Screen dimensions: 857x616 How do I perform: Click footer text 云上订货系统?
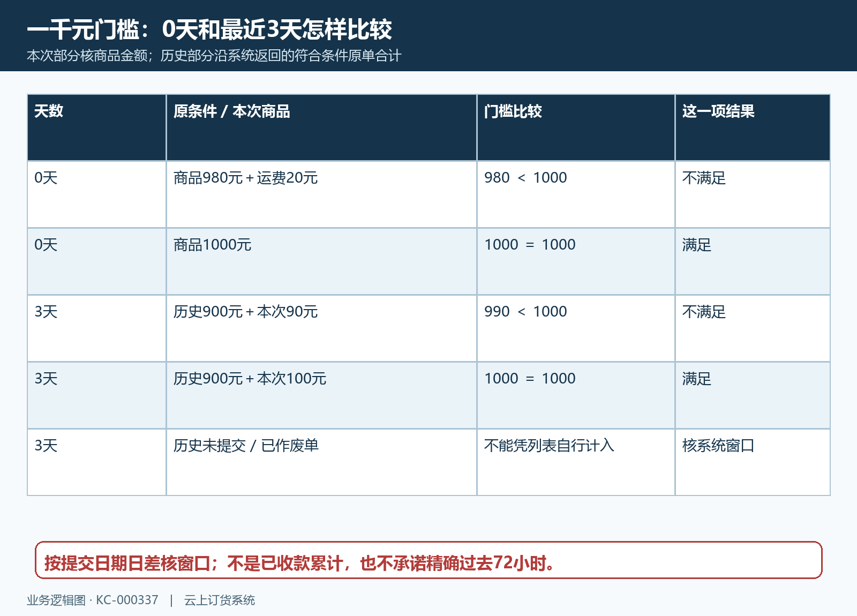(220, 600)
